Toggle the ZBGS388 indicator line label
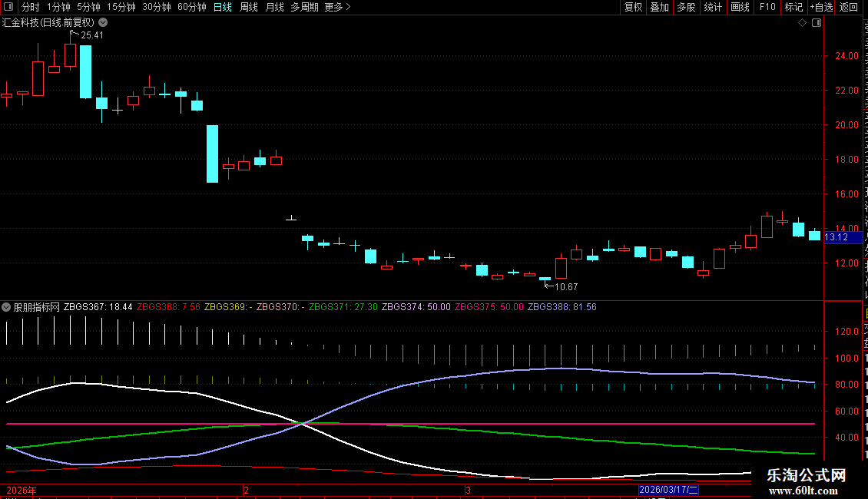The image size is (868, 499). coord(562,307)
